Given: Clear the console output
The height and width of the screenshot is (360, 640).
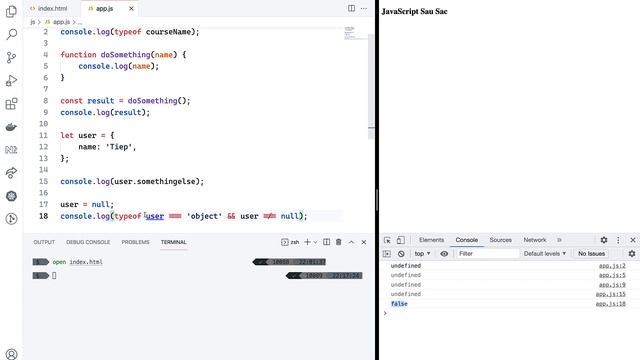Looking at the screenshot, I should [401, 253].
